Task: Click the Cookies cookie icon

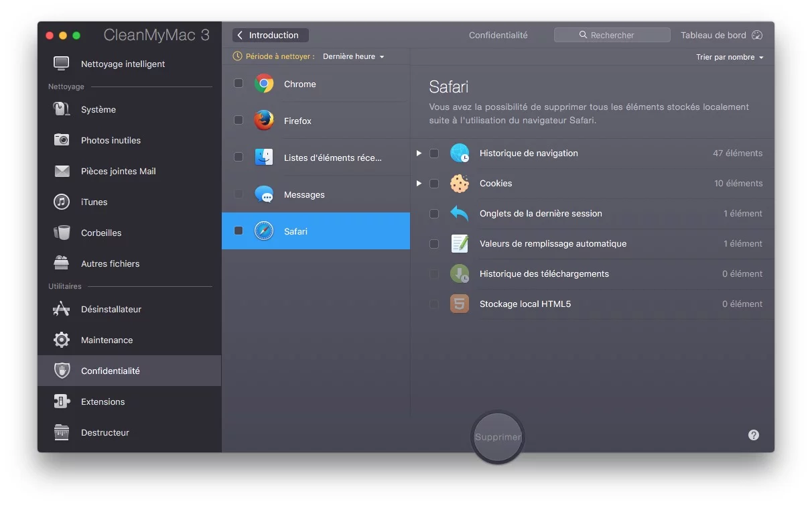Action: coord(460,183)
